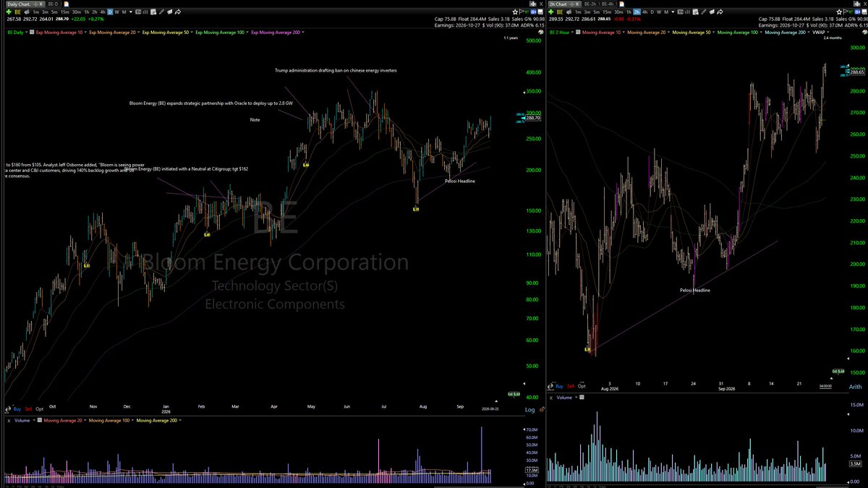Toggle Log scale on the Daily Chart
The width and height of the screenshot is (868, 488).
(530, 409)
